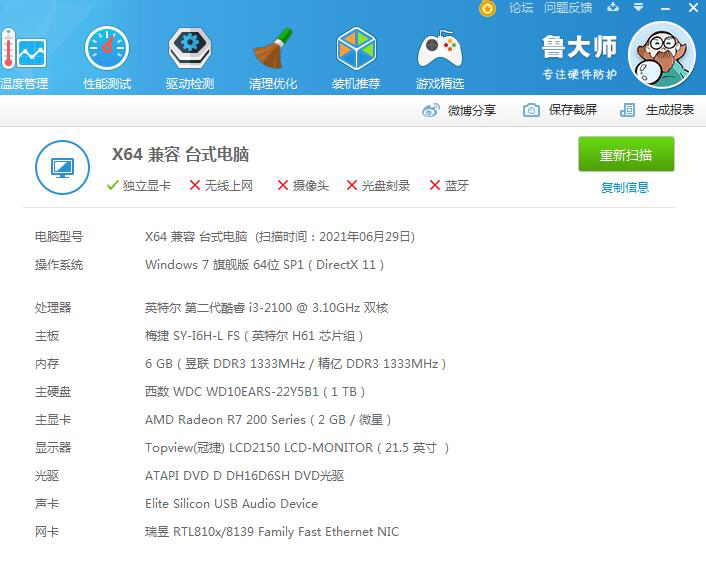This screenshot has height=576, width=706.
Task: Click the red X beside 摄像头
Action: click(x=283, y=185)
